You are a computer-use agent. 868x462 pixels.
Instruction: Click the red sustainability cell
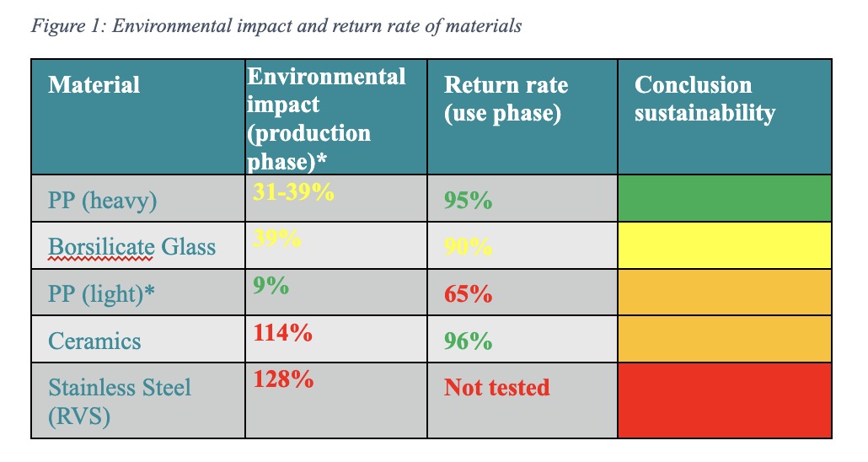[724, 400]
